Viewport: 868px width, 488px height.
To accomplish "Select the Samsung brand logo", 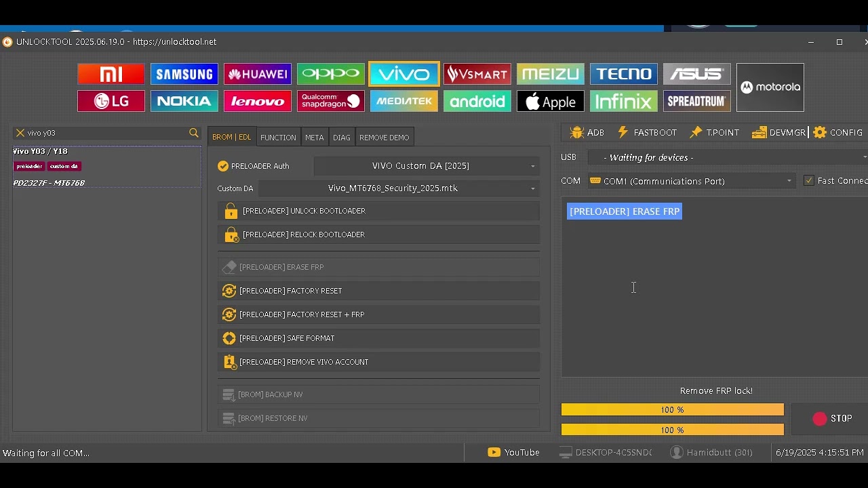I will coord(184,74).
